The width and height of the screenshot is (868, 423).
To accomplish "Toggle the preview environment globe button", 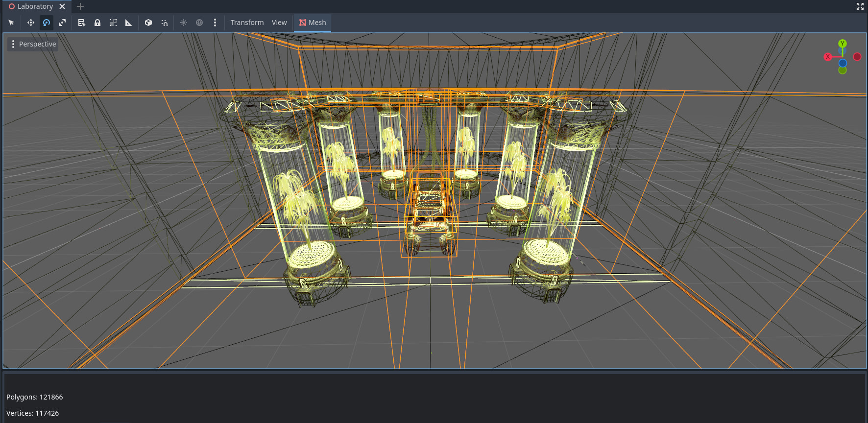I will click(199, 23).
